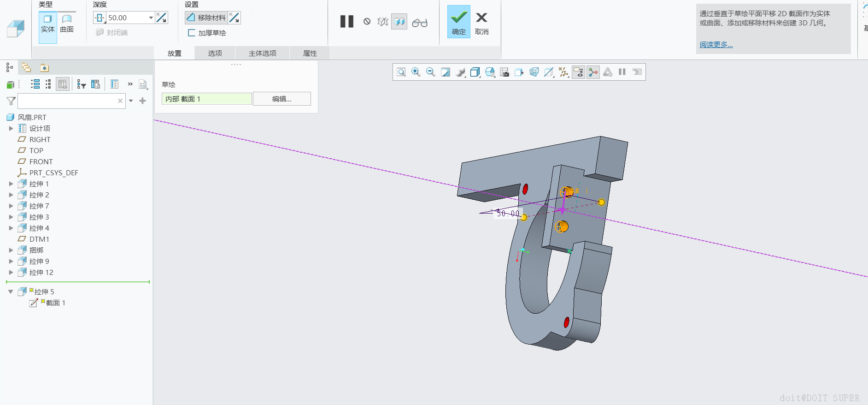
Task: Click the zoom in magnifier icon
Action: [416, 72]
